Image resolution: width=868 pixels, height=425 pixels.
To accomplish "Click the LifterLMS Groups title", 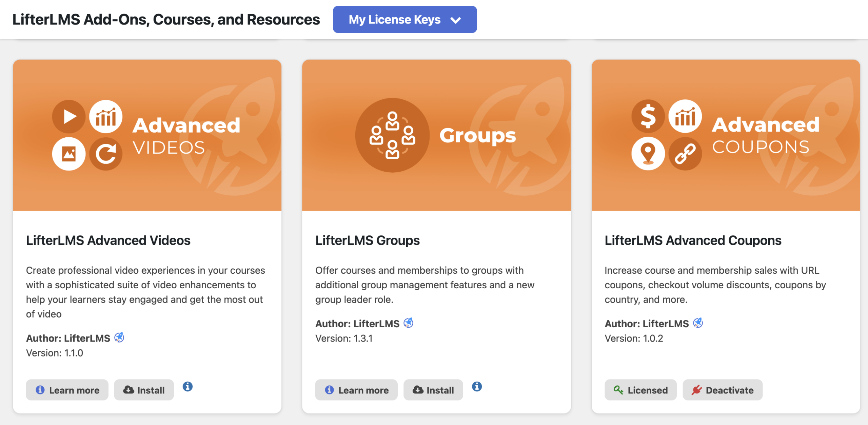I will point(368,240).
